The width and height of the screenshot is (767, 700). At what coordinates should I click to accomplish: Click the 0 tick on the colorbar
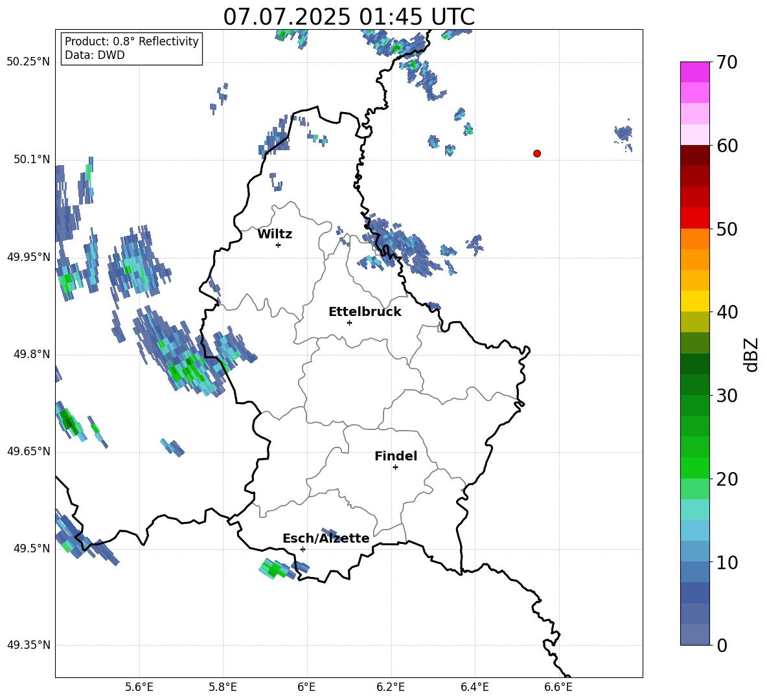pos(722,645)
